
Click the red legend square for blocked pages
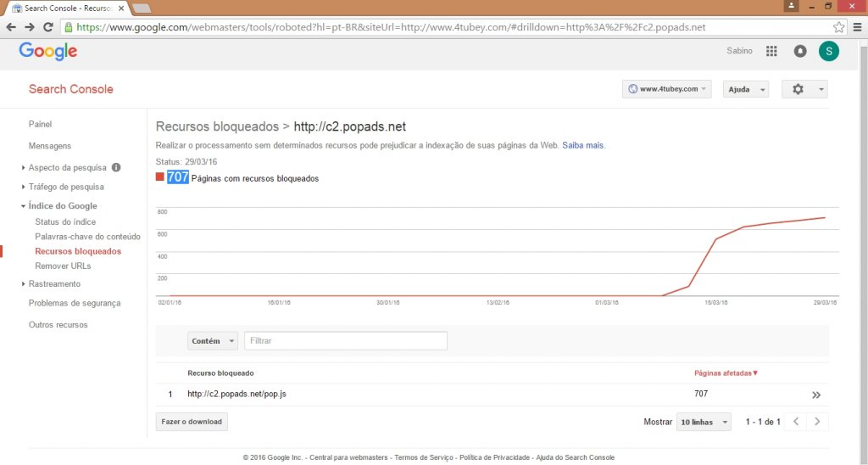click(x=160, y=176)
